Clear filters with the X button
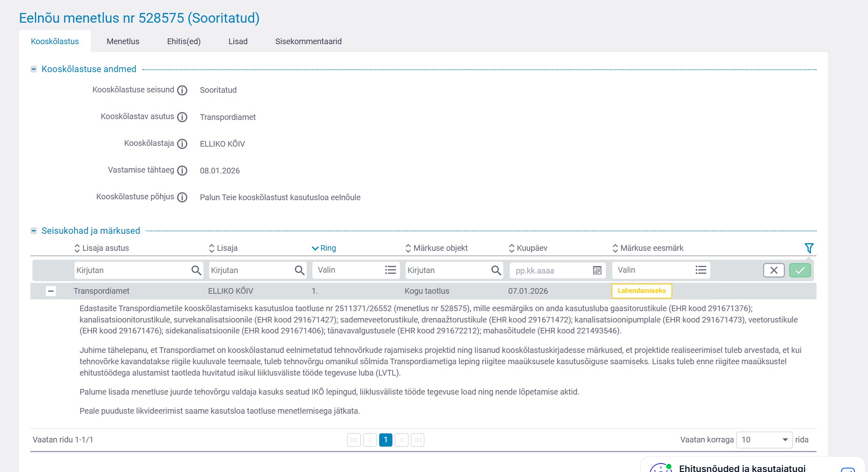 774,270
